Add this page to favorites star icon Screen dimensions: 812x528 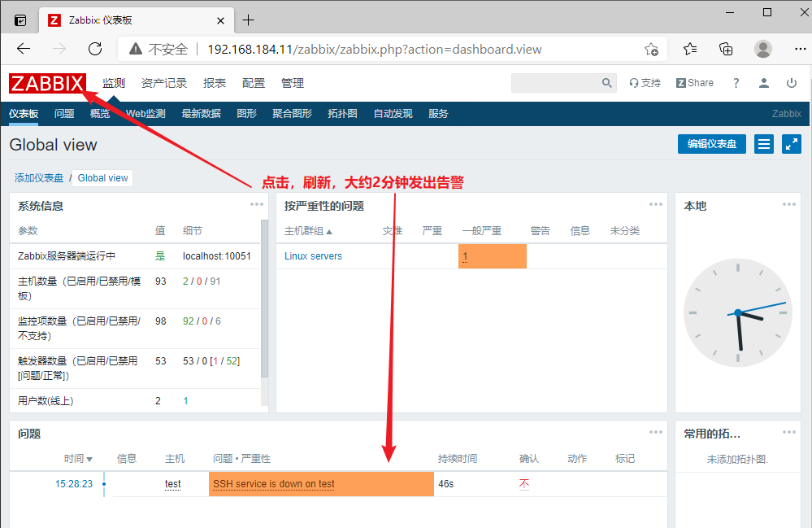point(651,50)
